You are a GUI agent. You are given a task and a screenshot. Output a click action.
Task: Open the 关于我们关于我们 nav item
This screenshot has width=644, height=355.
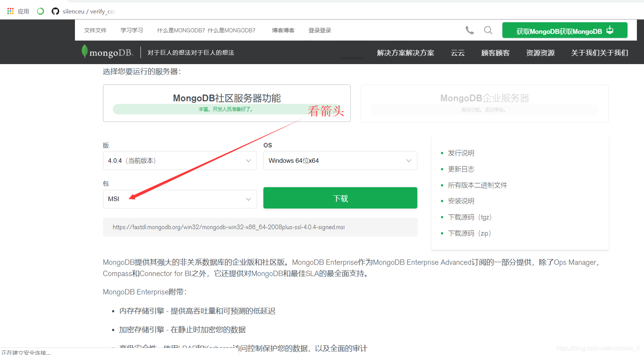tap(599, 53)
